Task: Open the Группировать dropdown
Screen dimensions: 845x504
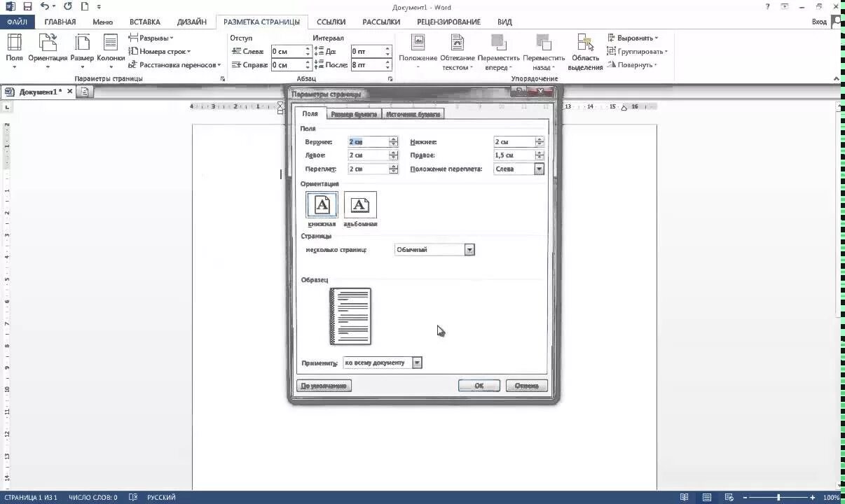Action: click(x=637, y=51)
